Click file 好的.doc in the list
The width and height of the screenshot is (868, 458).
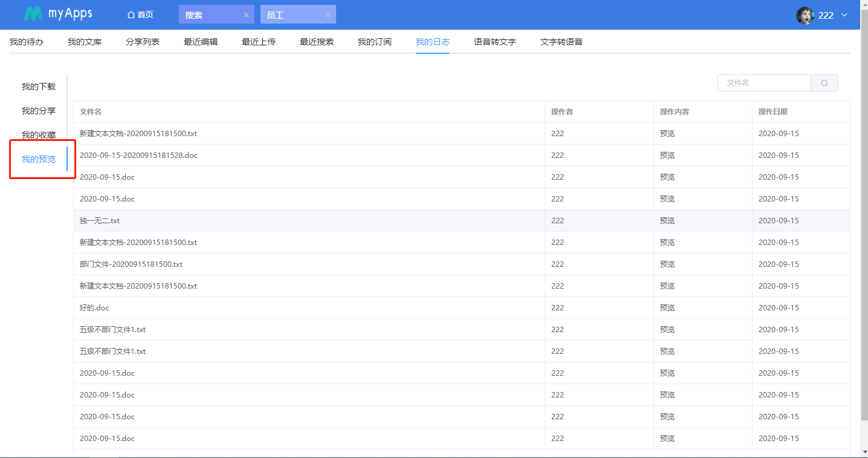coord(94,308)
